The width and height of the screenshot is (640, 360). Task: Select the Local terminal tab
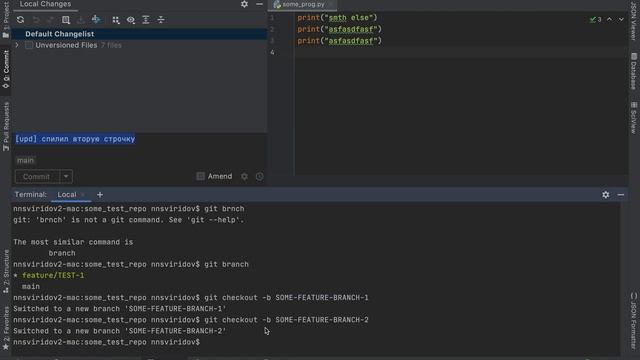[67, 195]
